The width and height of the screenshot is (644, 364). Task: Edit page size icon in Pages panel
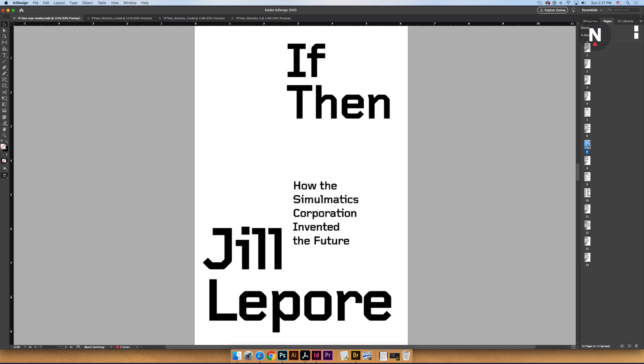coord(622,346)
